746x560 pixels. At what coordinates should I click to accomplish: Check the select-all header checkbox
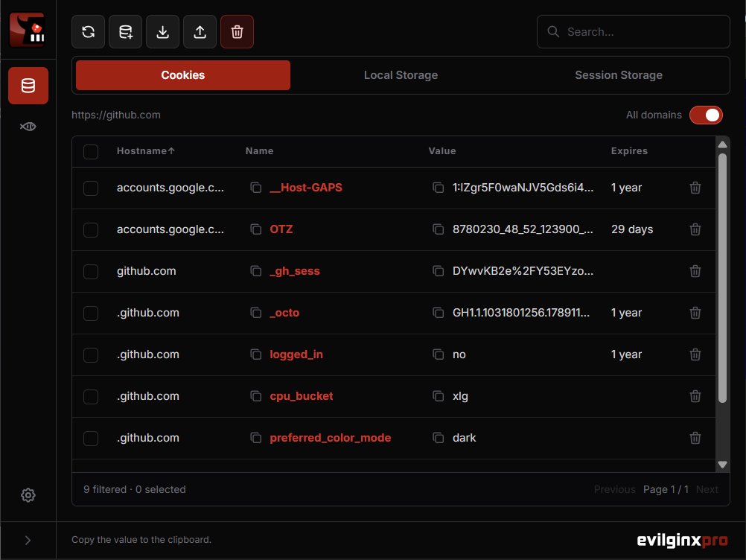pos(90,151)
